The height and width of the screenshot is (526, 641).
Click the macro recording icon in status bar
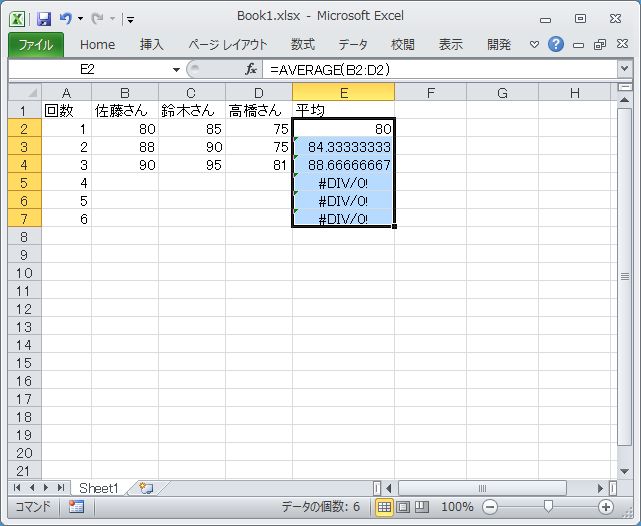tap(76, 507)
